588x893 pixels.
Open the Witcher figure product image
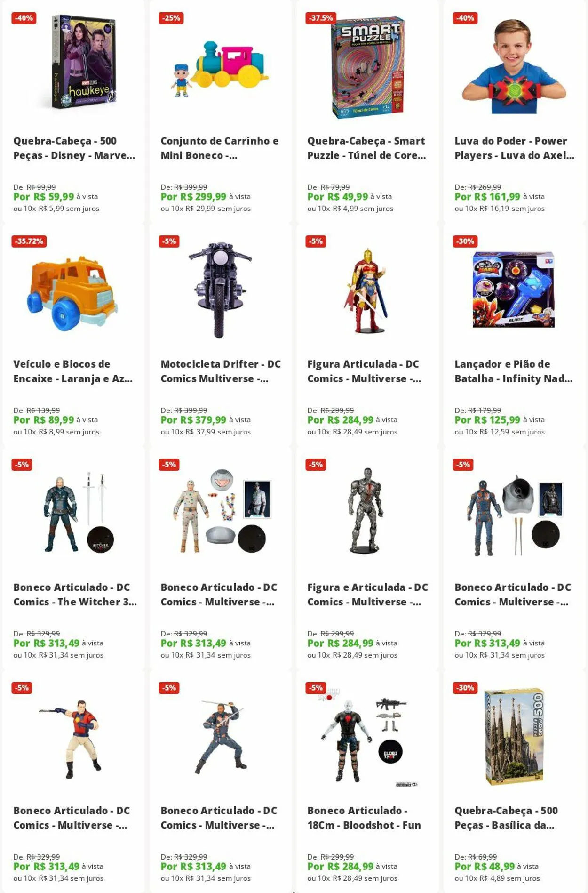pyautogui.click(x=78, y=512)
